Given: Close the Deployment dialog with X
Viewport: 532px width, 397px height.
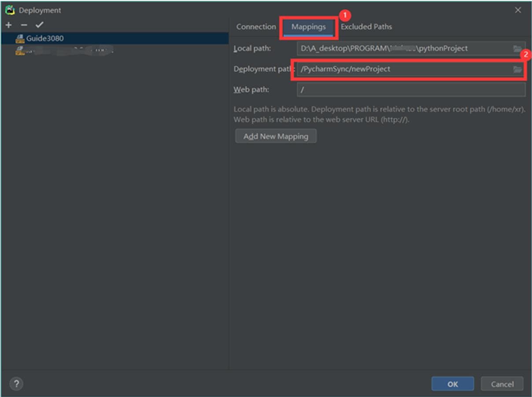Looking at the screenshot, I should click(518, 10).
